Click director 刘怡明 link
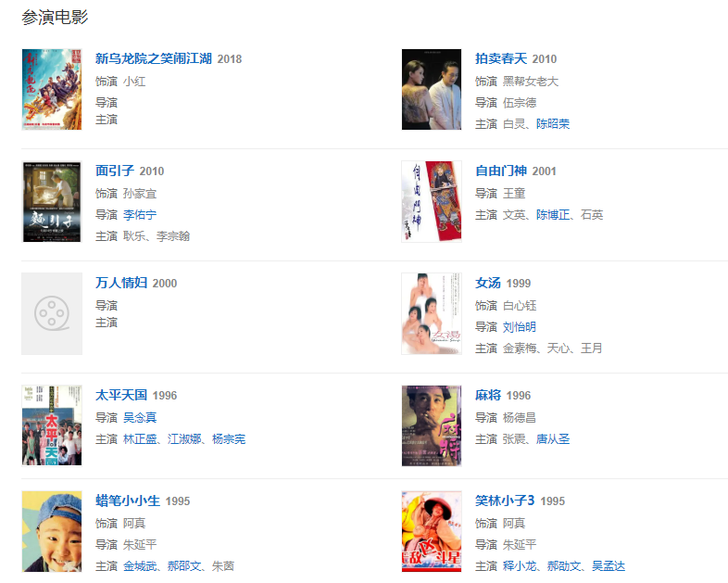Image resolution: width=728 pixels, height=583 pixels. [520, 326]
